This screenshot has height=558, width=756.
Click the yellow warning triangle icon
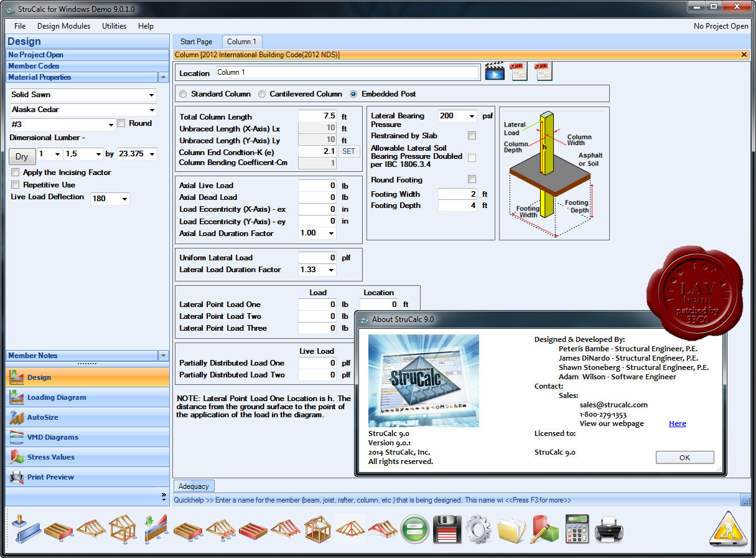(x=727, y=528)
